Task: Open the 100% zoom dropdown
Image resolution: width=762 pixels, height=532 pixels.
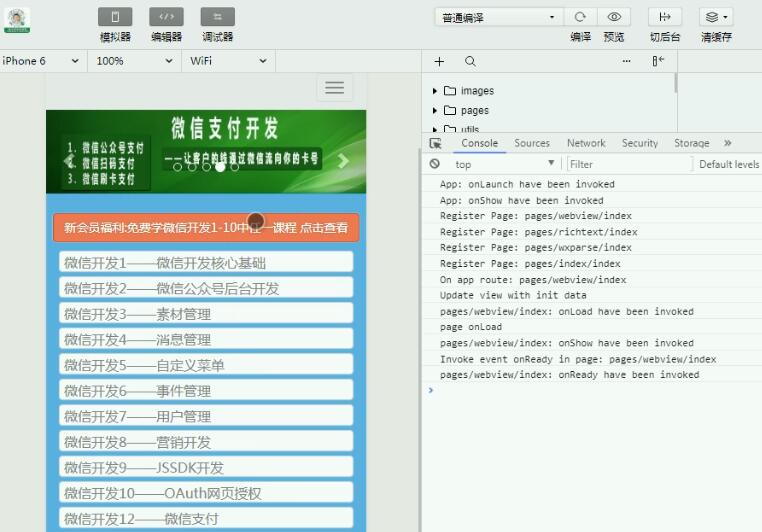Action: coord(135,61)
